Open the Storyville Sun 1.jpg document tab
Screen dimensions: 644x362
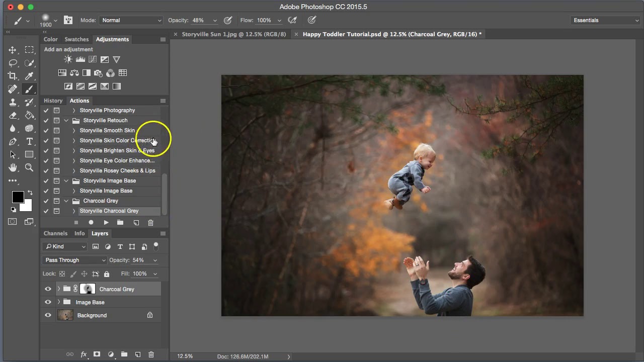click(x=233, y=34)
